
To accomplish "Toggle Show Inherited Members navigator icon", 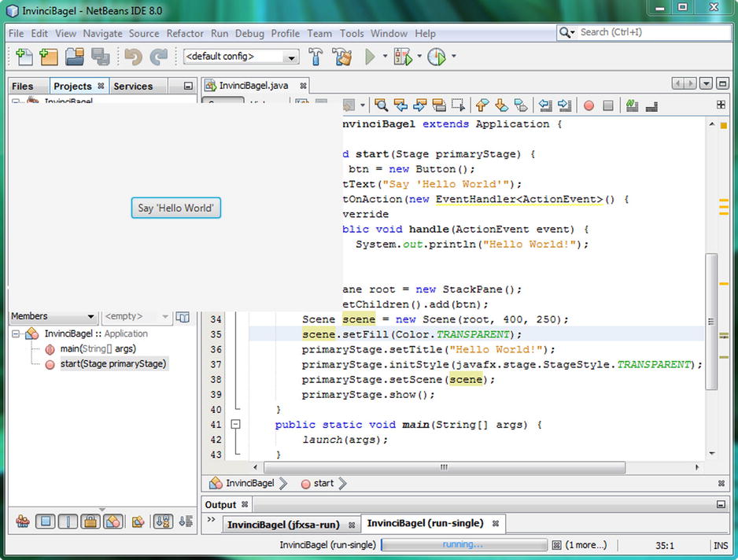I will coord(23,521).
